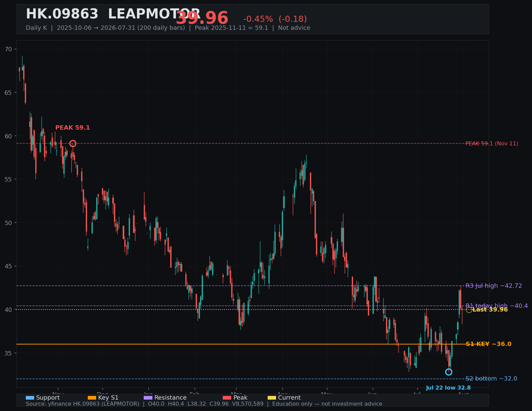Click the blue Support legend swatch
The image size is (532, 411).
(30, 398)
